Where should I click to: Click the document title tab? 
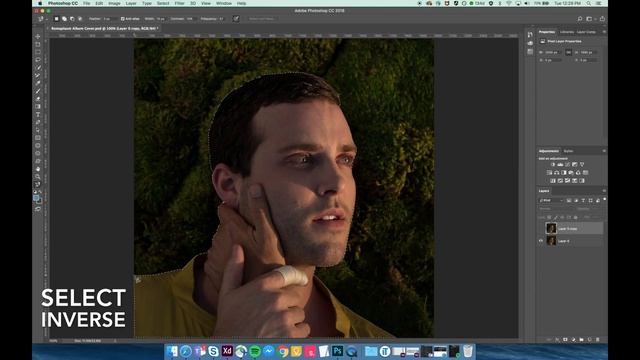(x=104, y=29)
